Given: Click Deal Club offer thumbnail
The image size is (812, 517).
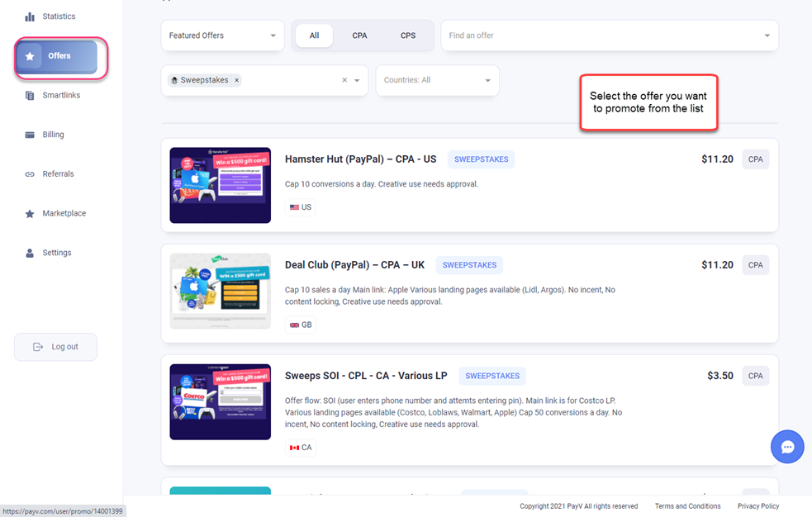Looking at the screenshot, I should coord(220,291).
